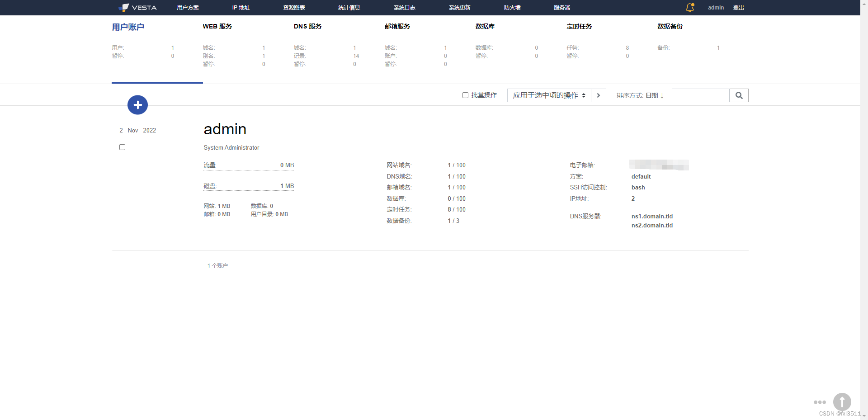The height and width of the screenshot is (420, 868).
Task: Open 用户方案 in top menu
Action: click(x=188, y=8)
